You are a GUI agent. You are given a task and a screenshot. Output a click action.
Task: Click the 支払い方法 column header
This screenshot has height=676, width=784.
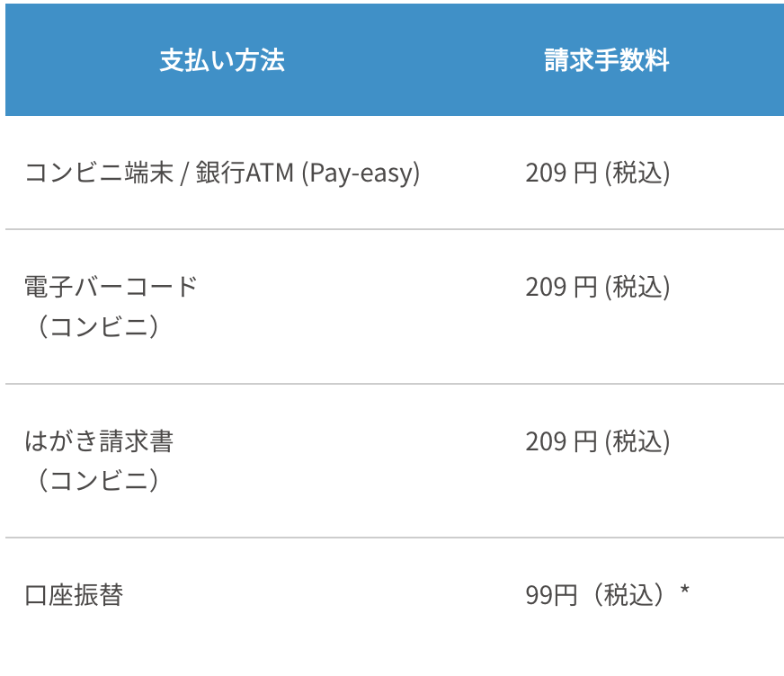coord(222,61)
